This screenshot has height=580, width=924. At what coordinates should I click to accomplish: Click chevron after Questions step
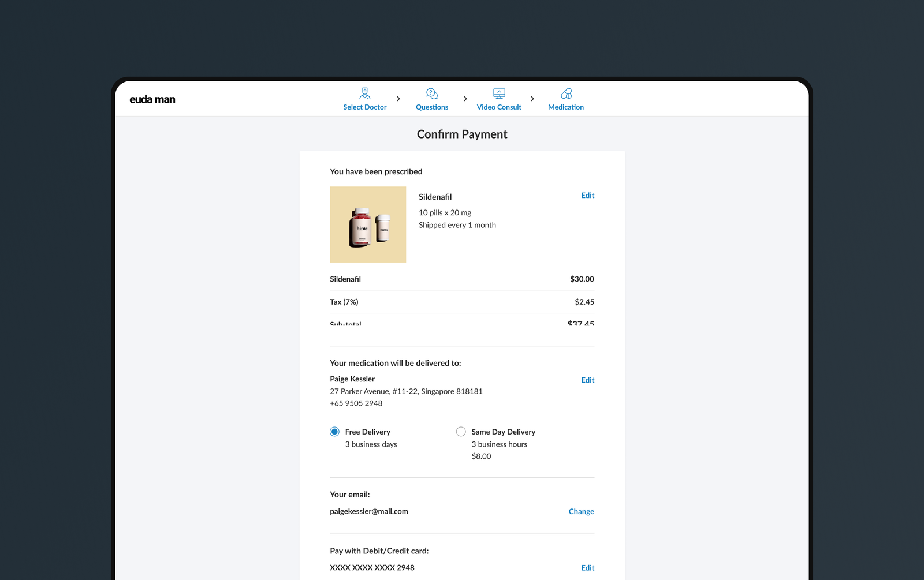(465, 99)
